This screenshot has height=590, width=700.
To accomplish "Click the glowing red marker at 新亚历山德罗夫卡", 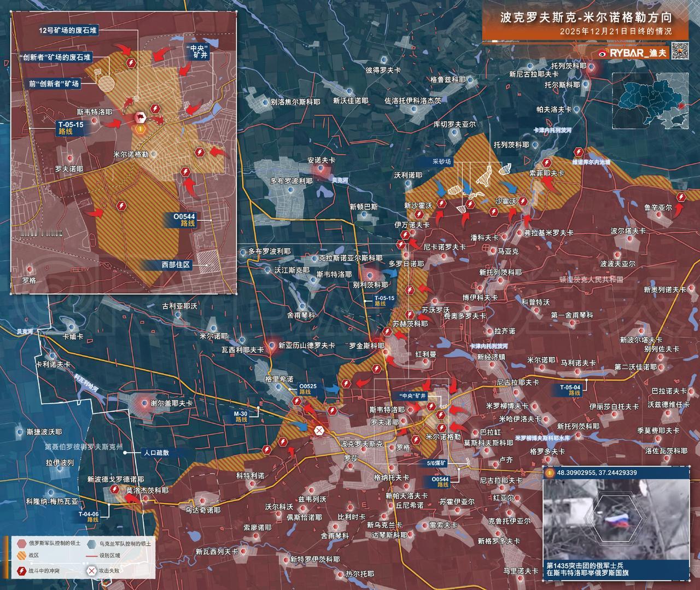I will (272, 346).
